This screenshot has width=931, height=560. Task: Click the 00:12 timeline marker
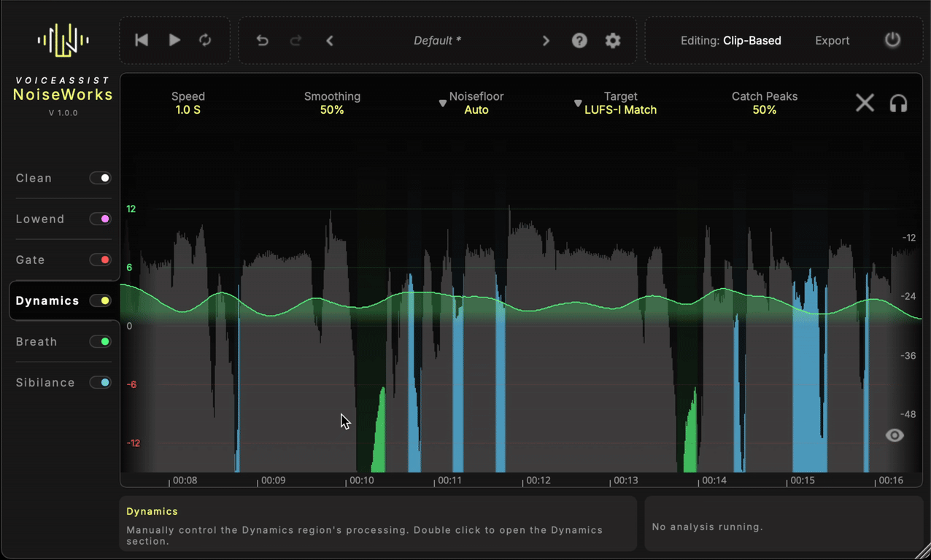pos(538,481)
